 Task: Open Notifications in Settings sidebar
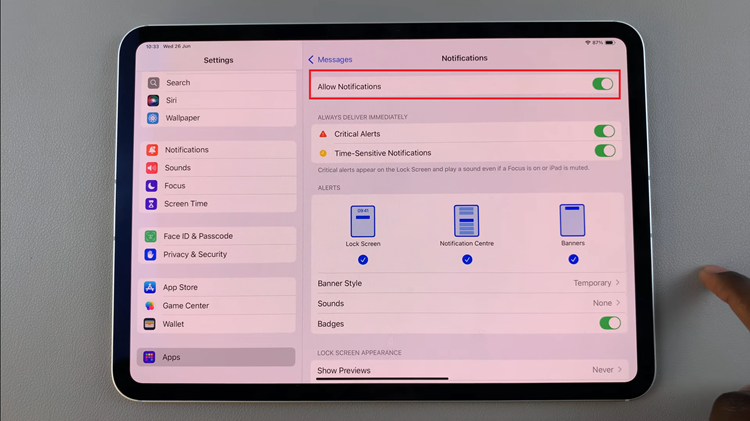point(220,150)
